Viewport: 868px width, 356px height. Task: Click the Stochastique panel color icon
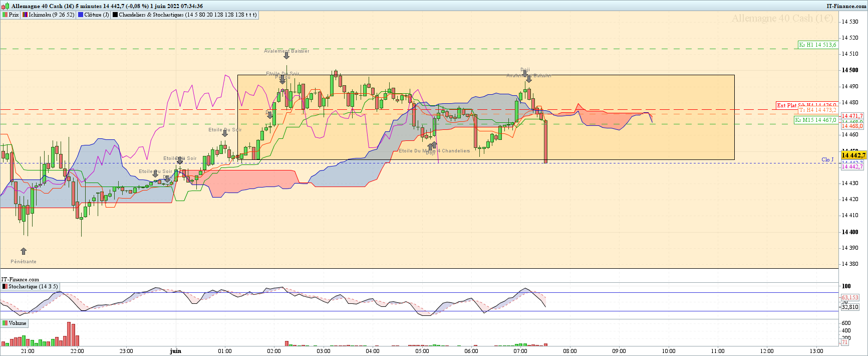5,287
